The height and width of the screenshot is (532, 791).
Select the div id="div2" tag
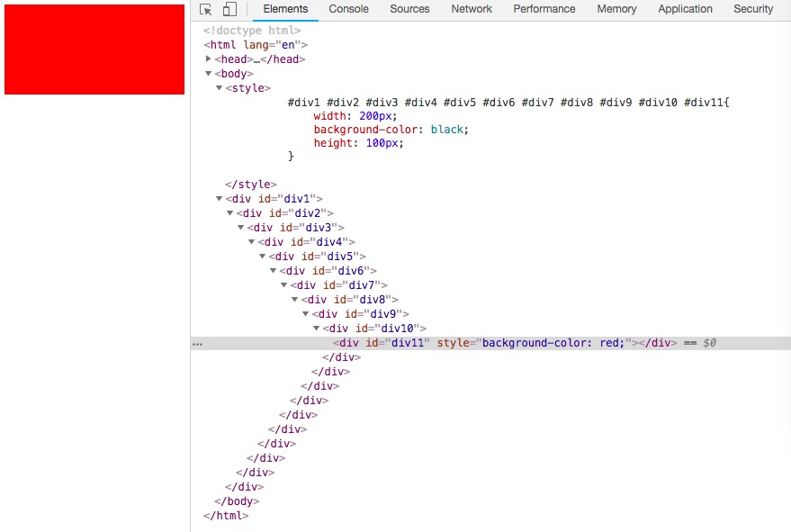pyautogui.click(x=285, y=213)
